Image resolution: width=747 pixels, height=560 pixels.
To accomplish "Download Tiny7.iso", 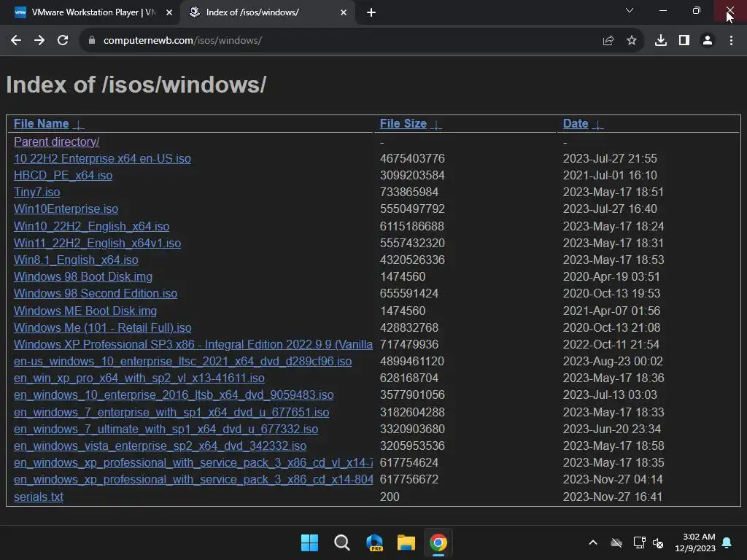I will (36, 192).
